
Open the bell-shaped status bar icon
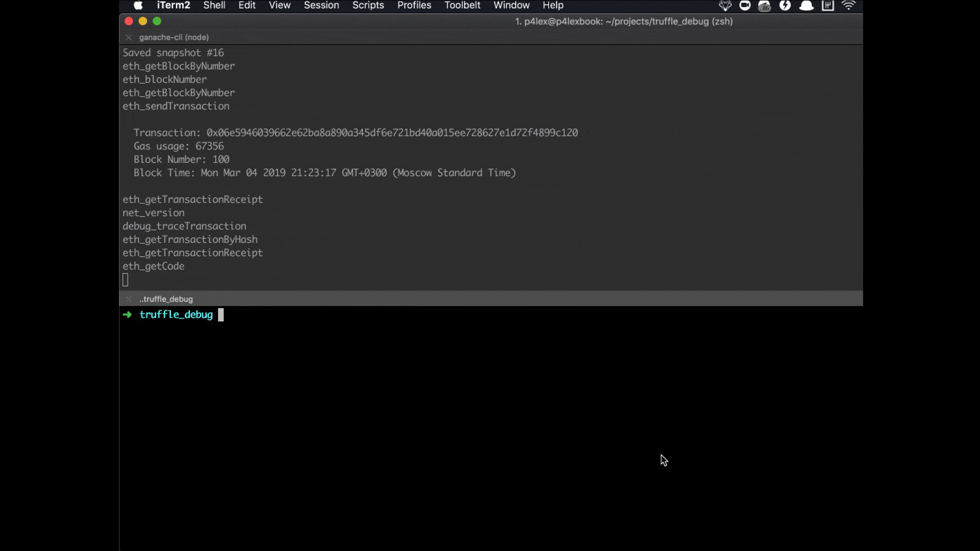pyautogui.click(x=806, y=6)
